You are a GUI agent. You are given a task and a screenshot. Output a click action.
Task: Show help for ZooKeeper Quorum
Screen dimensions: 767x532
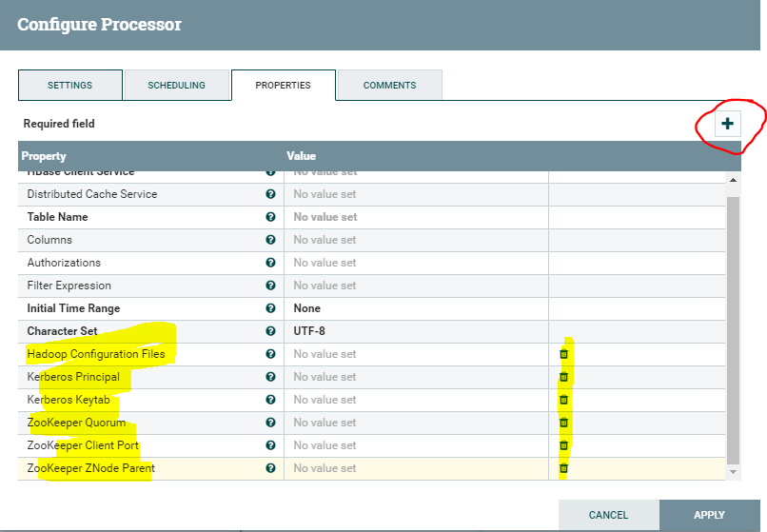270,423
